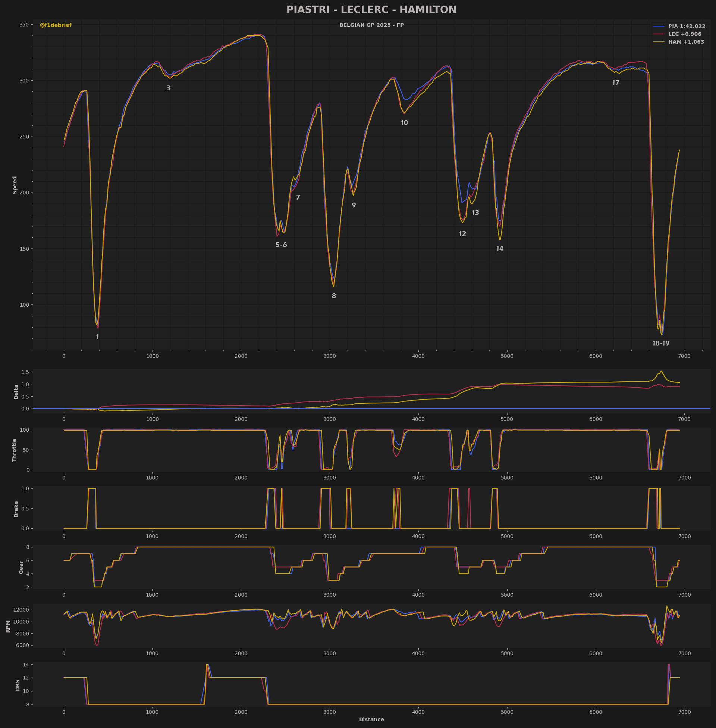Click the turn 7 corner label
Screen dimensions: 716x728
tap(298, 197)
